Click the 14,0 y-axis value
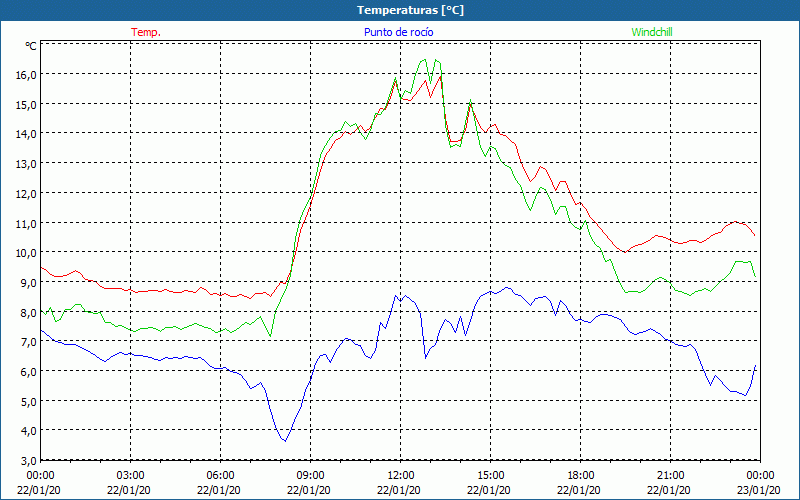The width and height of the screenshot is (800, 500). 27,134
